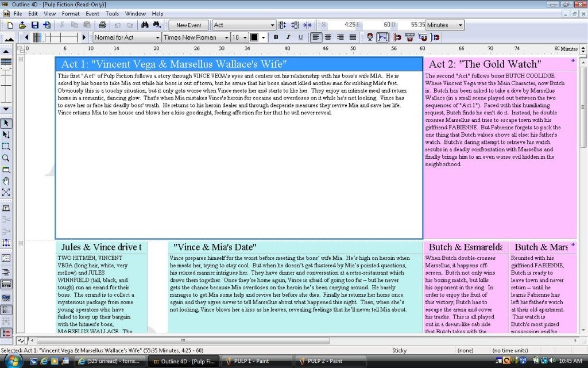
Task: Save the outline with the floppy disk icon
Action: (x=35, y=25)
